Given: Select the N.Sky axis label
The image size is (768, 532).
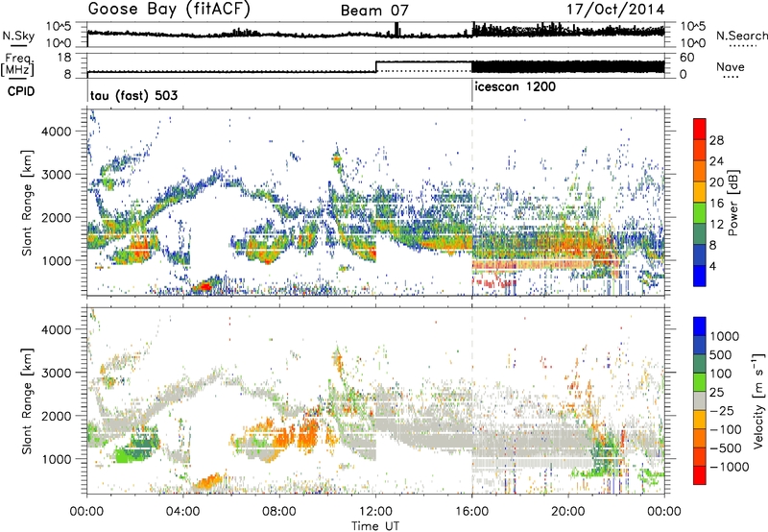Looking at the screenshot, I should (x=18, y=36).
